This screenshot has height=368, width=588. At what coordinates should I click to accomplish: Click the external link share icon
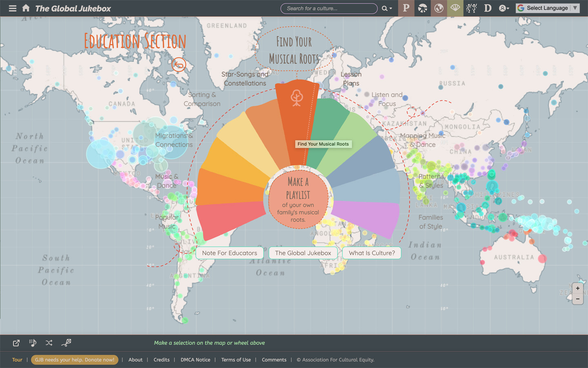tap(16, 343)
